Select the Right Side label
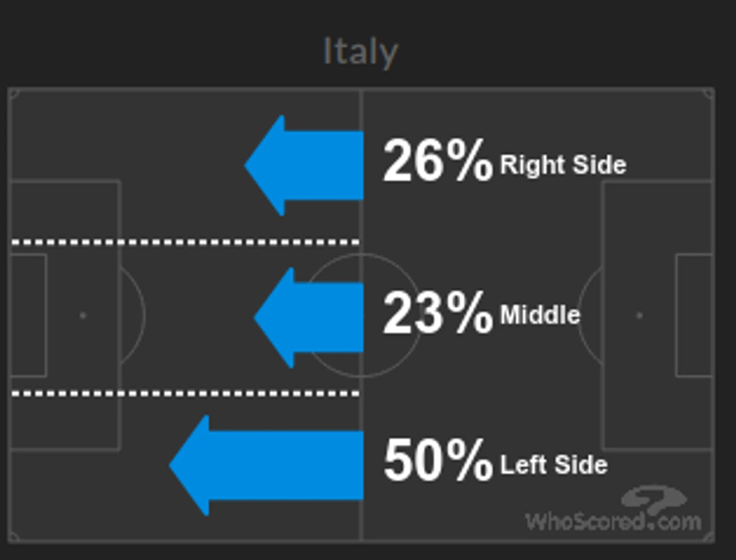 pyautogui.click(x=563, y=165)
